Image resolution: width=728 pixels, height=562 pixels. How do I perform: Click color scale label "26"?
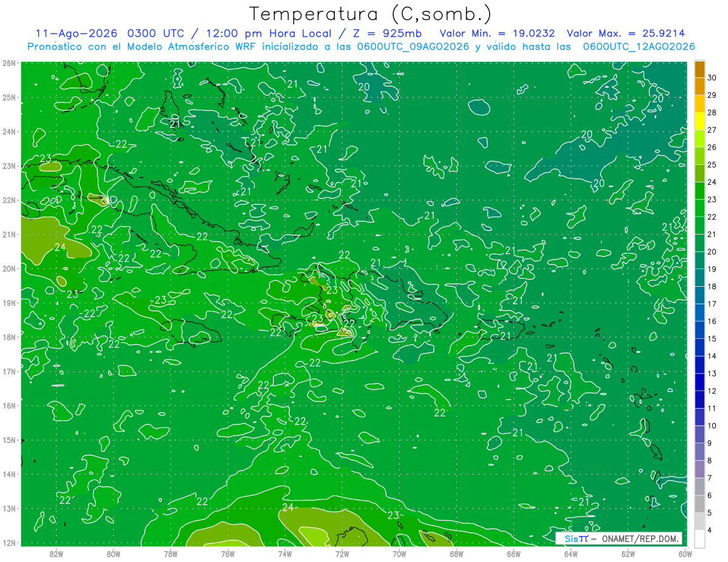712,147
